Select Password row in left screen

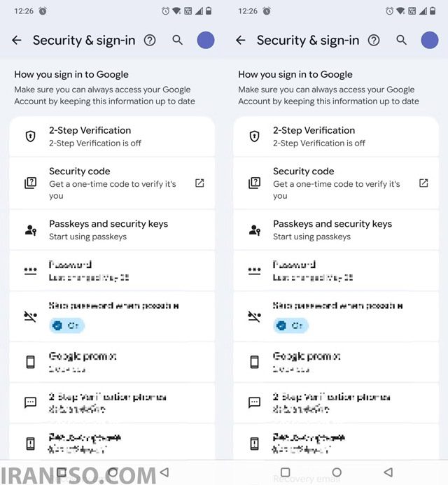click(x=112, y=271)
